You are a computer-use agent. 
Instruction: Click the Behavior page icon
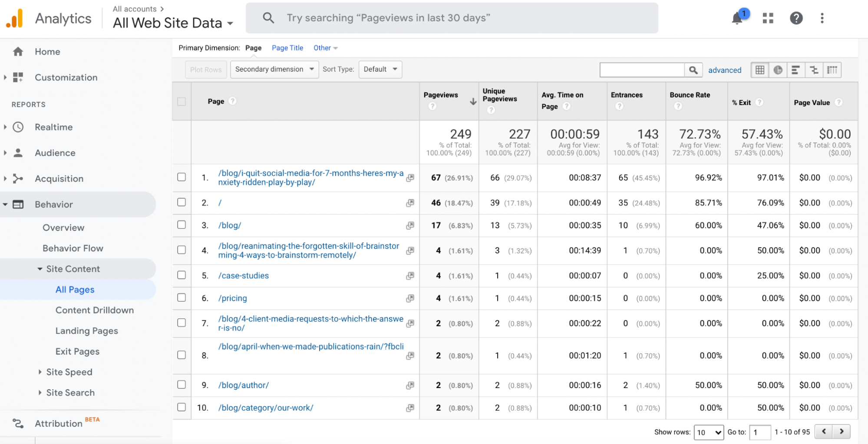coord(18,204)
